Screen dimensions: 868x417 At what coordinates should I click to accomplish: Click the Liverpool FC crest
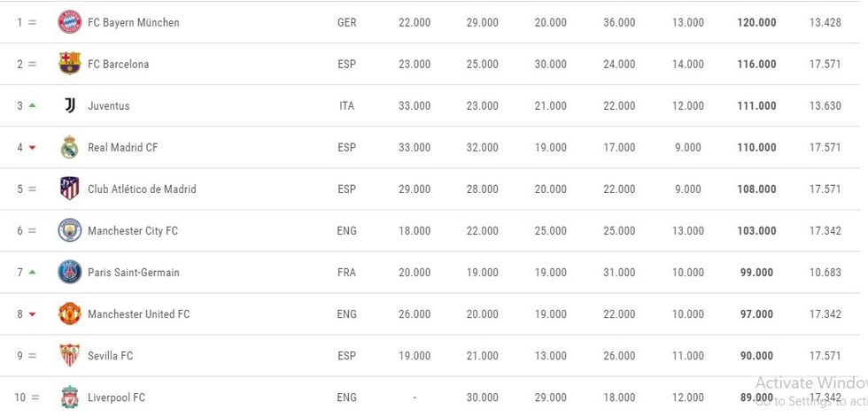point(69,397)
